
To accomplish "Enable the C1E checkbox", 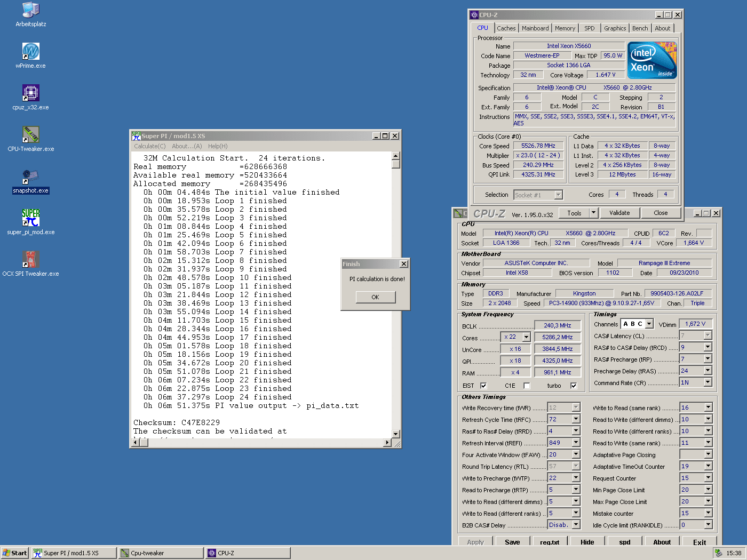I will [527, 386].
